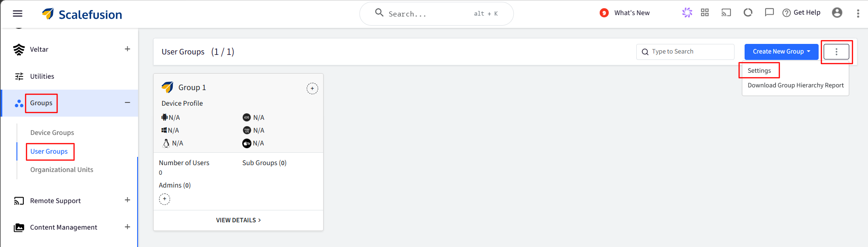Image resolution: width=868 pixels, height=247 pixels.
Task: Open the Create New Group dropdown
Action: [781, 52]
